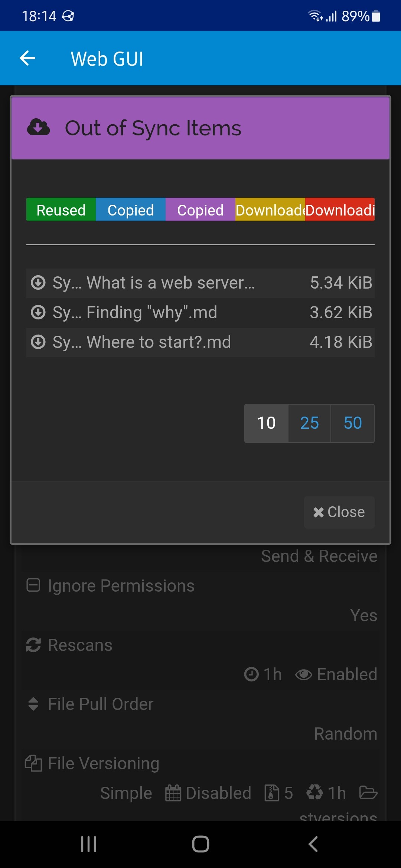The height and width of the screenshot is (868, 401).
Task: Select 10 items per page
Action: tap(266, 423)
